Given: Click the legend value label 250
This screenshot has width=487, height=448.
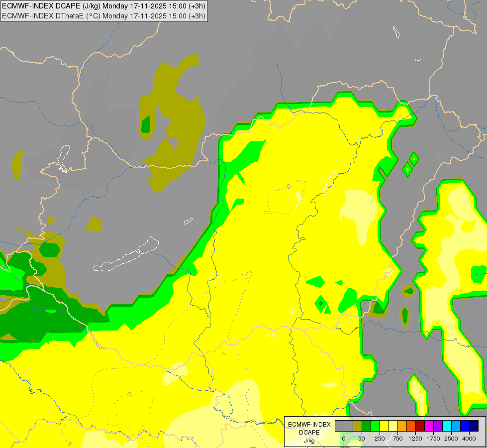Looking at the screenshot, I should click(x=380, y=439).
